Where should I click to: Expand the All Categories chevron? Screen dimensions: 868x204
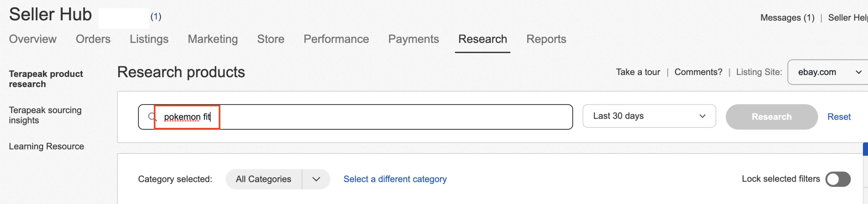click(316, 179)
